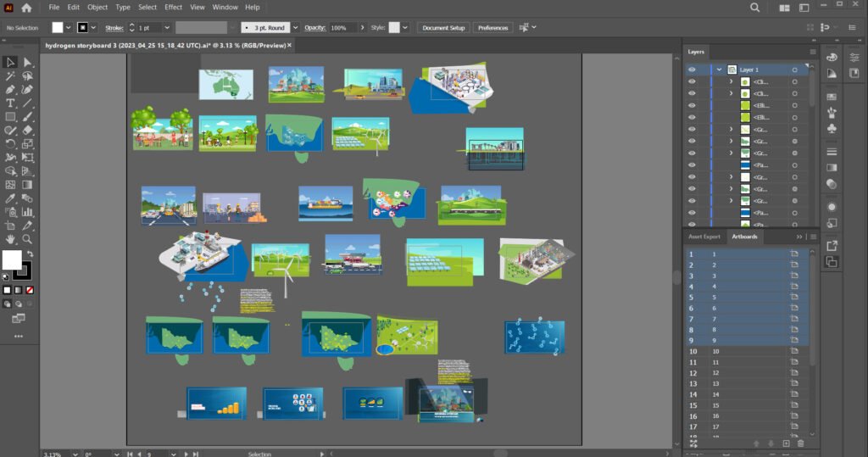Viewport: 868px width, 457px height.
Task: Collapse the Layer 1 group
Action: pyautogui.click(x=719, y=70)
